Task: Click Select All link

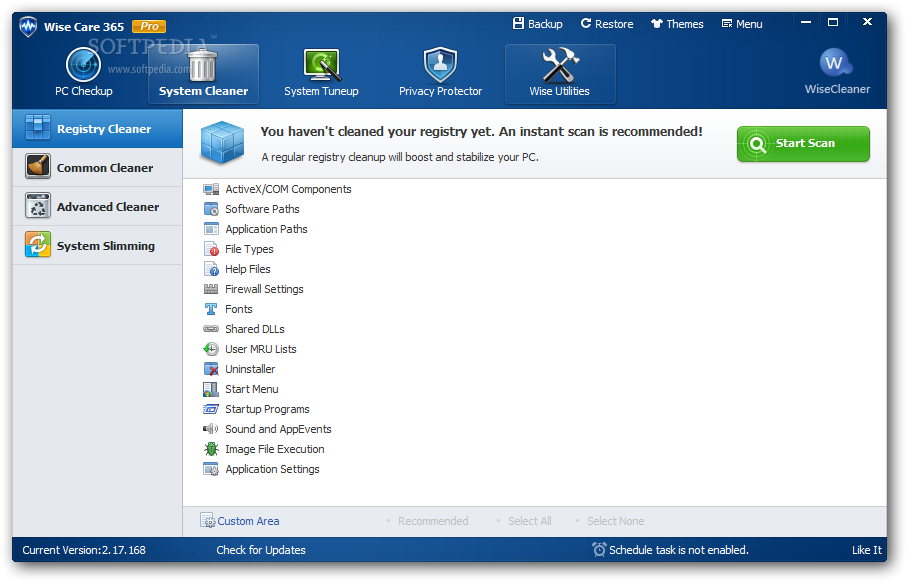Action: click(x=529, y=521)
